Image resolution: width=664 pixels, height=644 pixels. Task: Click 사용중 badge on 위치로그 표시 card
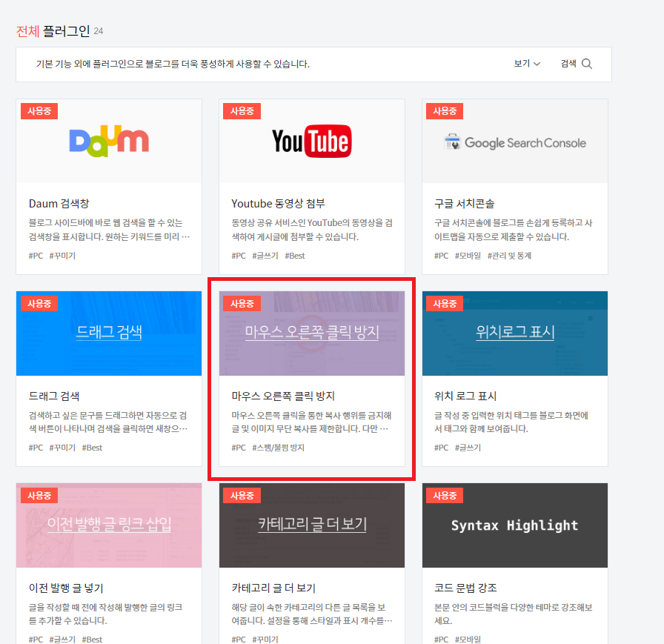pos(445,304)
